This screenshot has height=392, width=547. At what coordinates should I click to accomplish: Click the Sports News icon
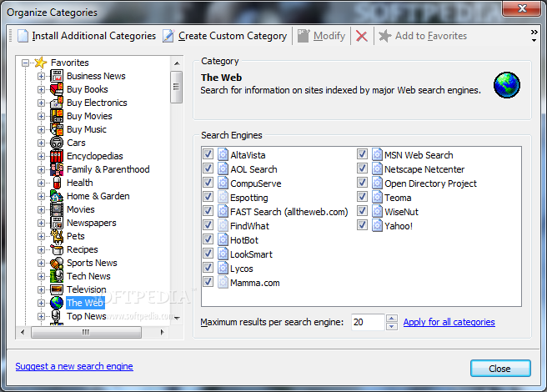click(57, 263)
